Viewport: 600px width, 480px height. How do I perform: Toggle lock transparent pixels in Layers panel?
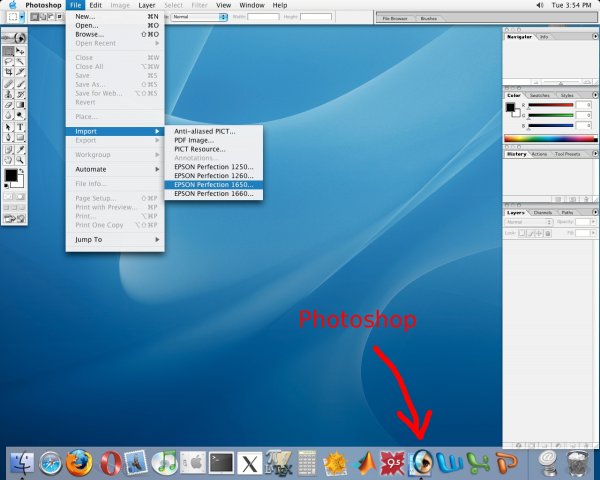(x=522, y=233)
